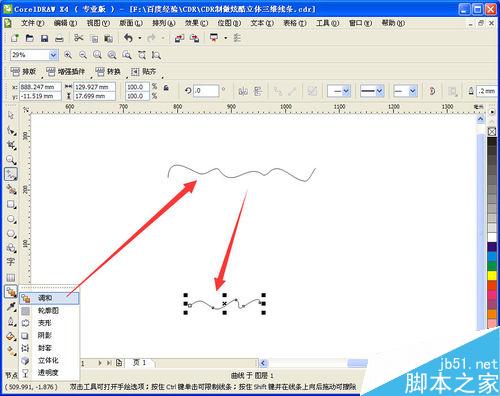
Task: Click the Import icon
Action: click(179, 38)
